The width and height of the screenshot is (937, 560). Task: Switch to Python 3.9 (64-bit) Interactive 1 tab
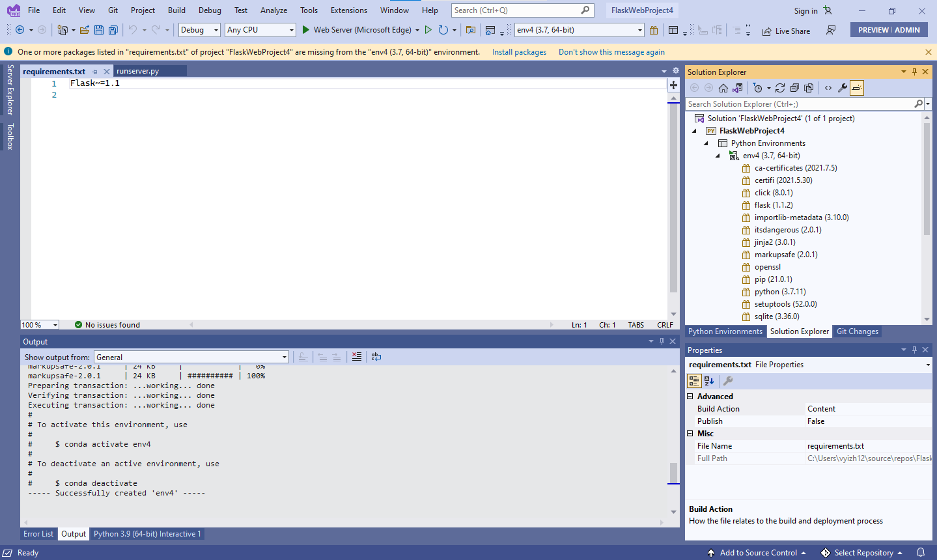point(147,534)
